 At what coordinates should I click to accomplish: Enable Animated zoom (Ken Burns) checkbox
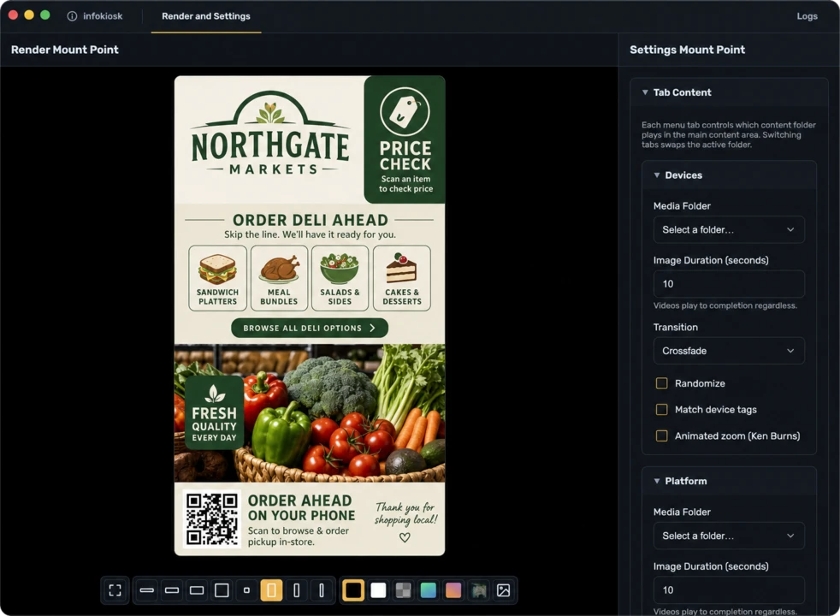coord(661,436)
